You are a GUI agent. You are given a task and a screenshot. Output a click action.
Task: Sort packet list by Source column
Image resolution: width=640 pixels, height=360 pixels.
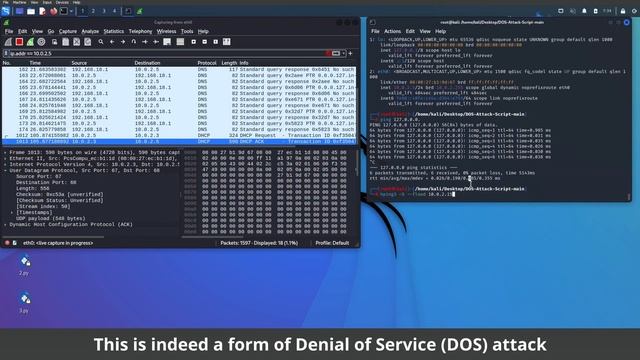click(x=79, y=63)
